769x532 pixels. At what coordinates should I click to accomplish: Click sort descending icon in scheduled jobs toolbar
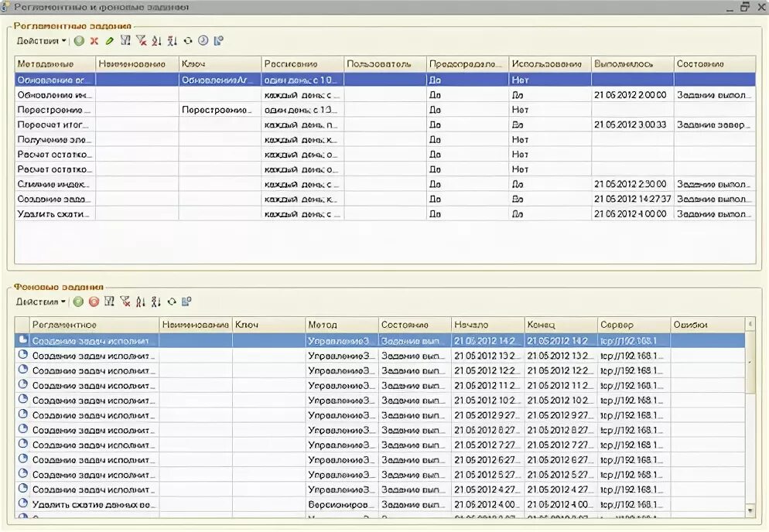172,41
